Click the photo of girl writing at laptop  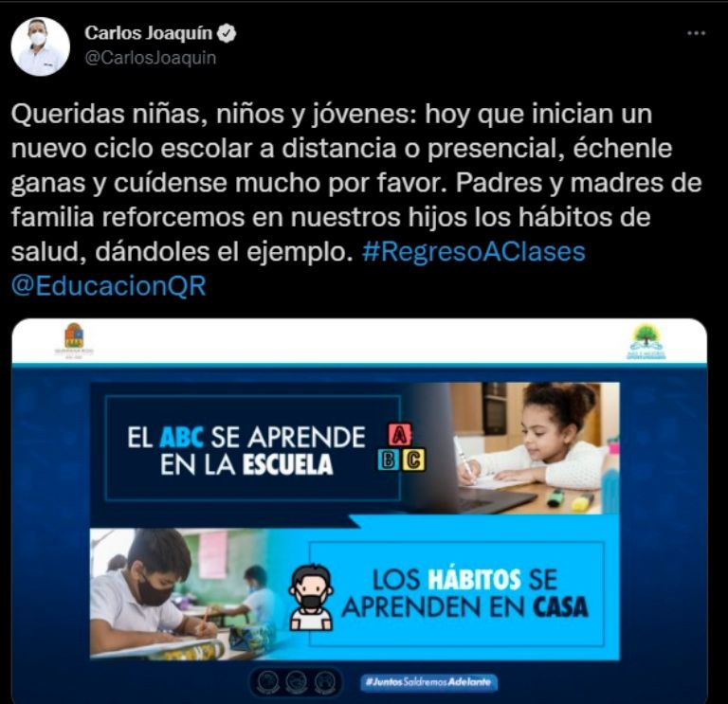(x=534, y=448)
